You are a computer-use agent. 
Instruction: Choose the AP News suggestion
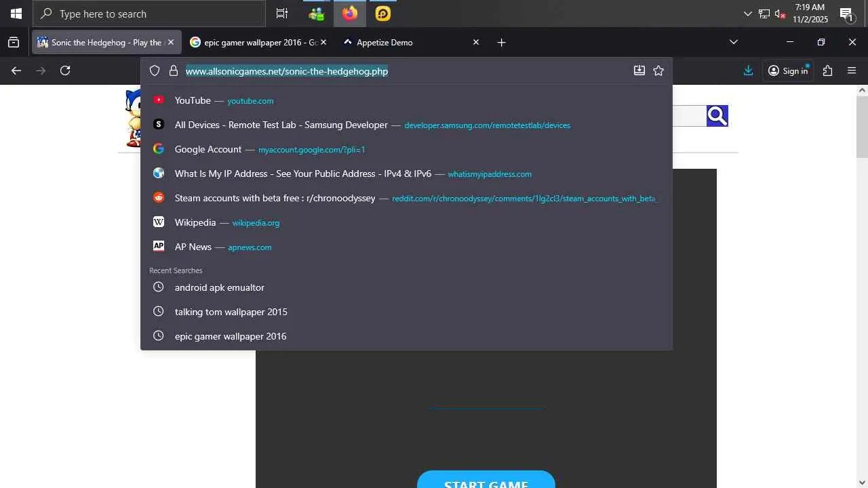[406, 247]
